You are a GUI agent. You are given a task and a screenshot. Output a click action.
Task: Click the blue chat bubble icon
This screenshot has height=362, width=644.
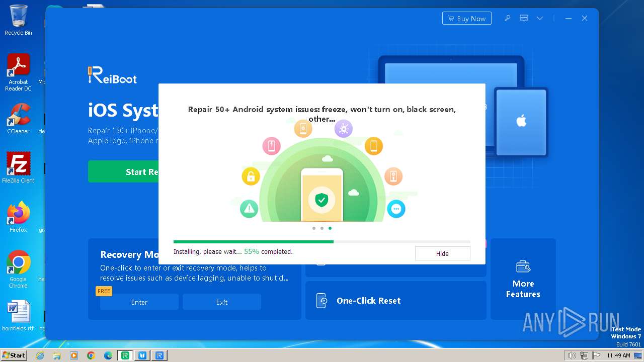tap(396, 209)
